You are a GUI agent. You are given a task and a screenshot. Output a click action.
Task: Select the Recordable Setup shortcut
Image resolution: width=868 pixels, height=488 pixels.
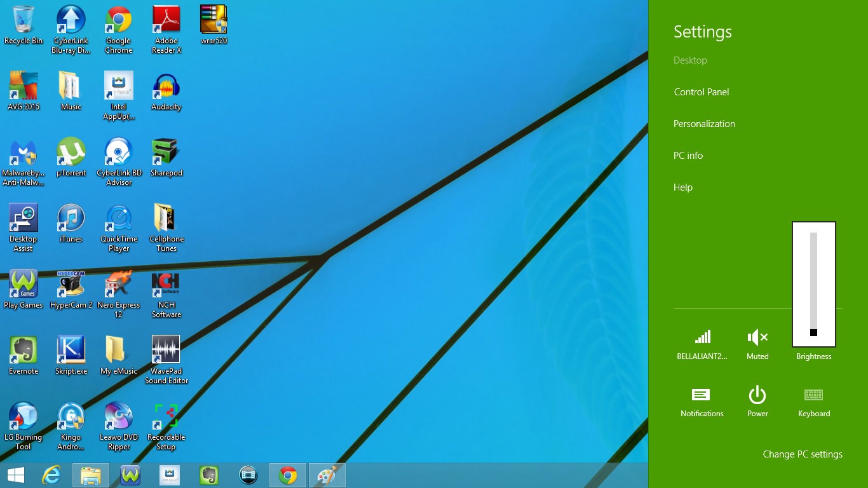click(166, 426)
